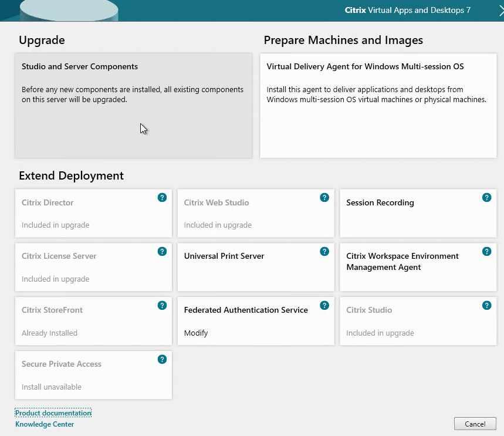Close the Citrix installer window
The height and width of the screenshot is (436, 504).
click(x=500, y=10)
